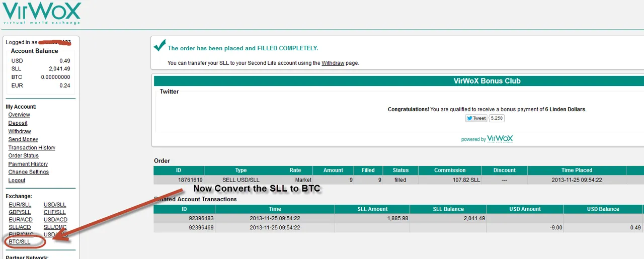The height and width of the screenshot is (259, 644).
Task: Select the EUR/SLL exchange
Action: pyautogui.click(x=20, y=205)
